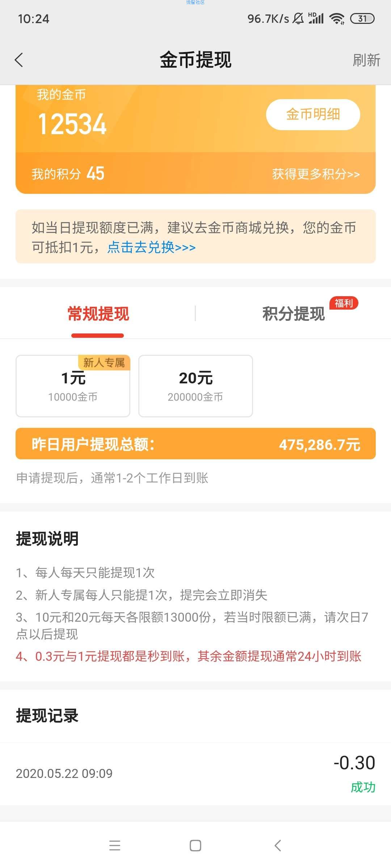Tap the back arrow in the header
This screenshot has height=868, width=391.
tap(19, 60)
